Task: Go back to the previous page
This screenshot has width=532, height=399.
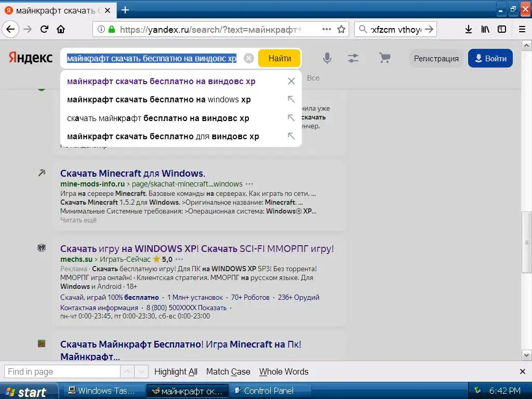Action: [x=10, y=29]
